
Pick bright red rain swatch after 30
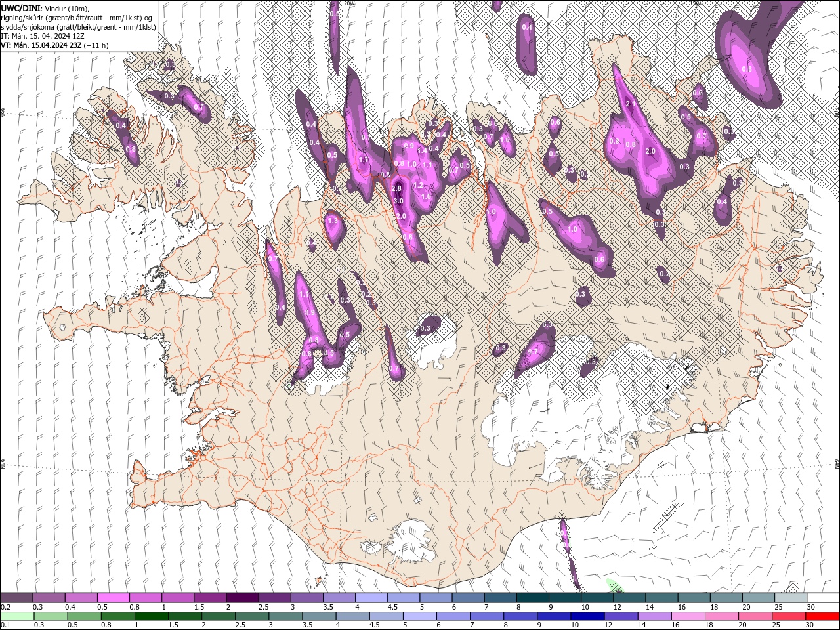pyautogui.click(x=823, y=616)
